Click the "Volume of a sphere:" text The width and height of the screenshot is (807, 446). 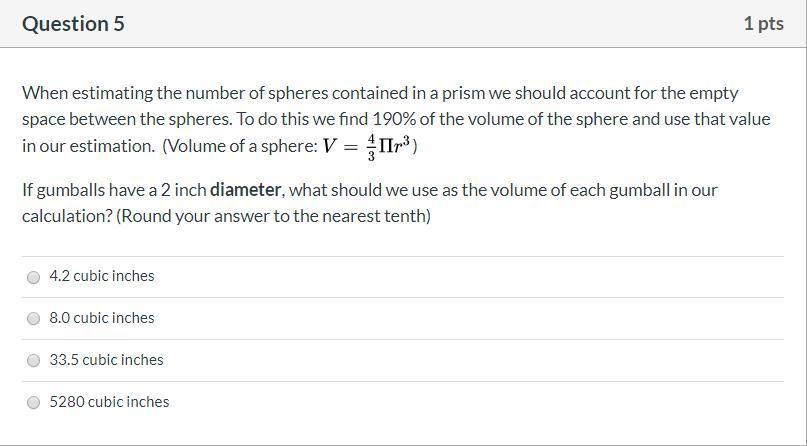point(242,146)
